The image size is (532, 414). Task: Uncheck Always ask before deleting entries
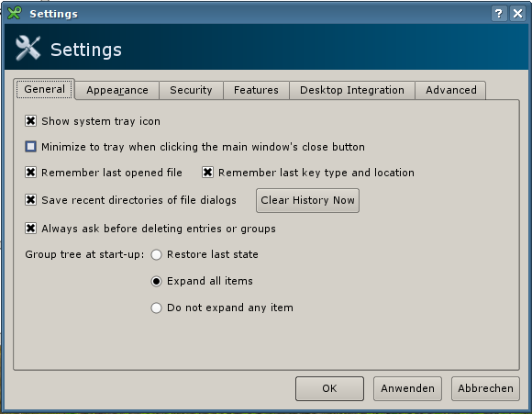tap(30, 229)
